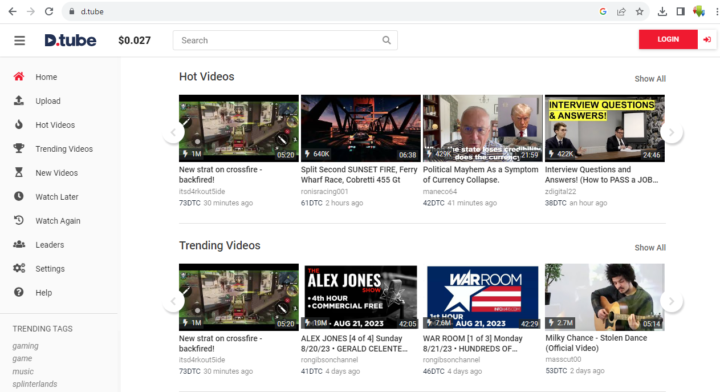
Task: Show All for Trending Videos
Action: [x=650, y=247]
